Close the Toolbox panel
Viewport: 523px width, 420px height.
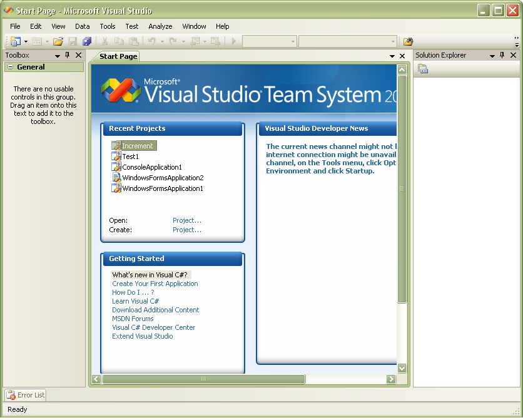click(x=78, y=55)
